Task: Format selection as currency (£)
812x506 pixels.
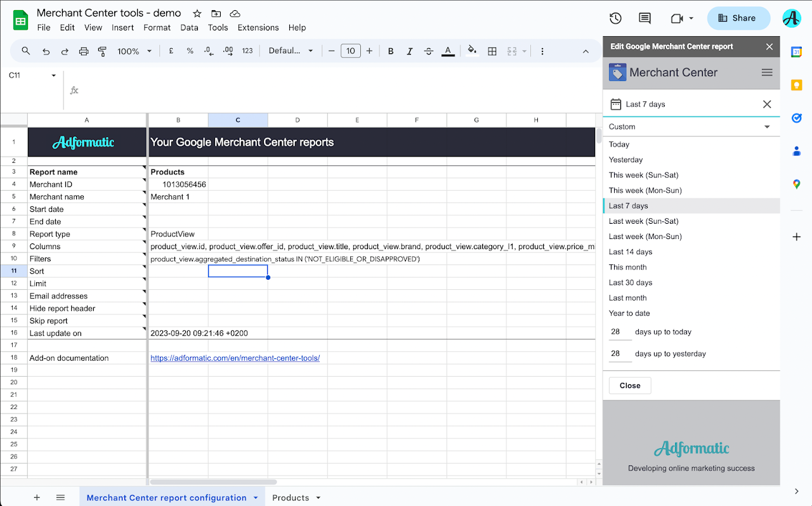Action: 171,51
